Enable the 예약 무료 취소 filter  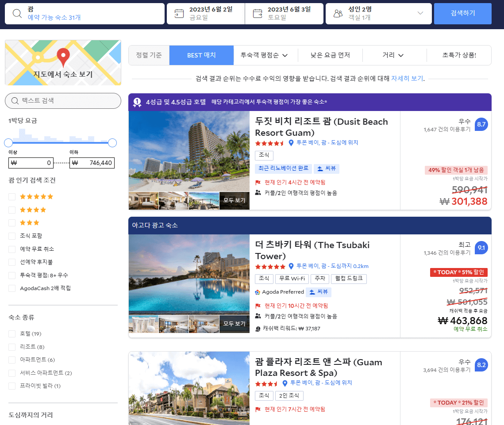click(x=12, y=249)
